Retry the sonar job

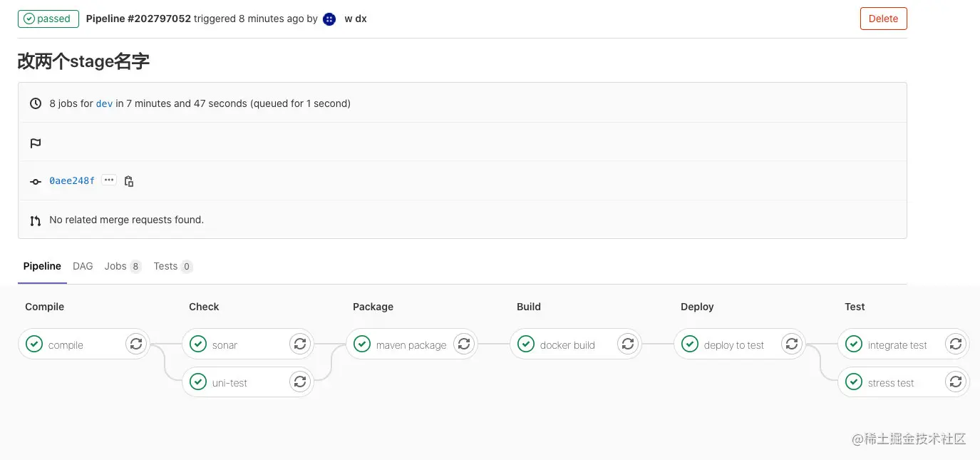pyautogui.click(x=300, y=344)
